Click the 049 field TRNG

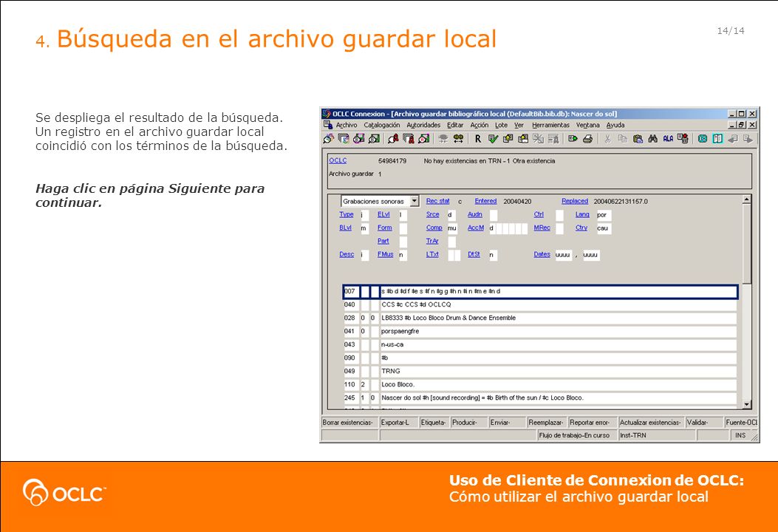tap(559, 371)
